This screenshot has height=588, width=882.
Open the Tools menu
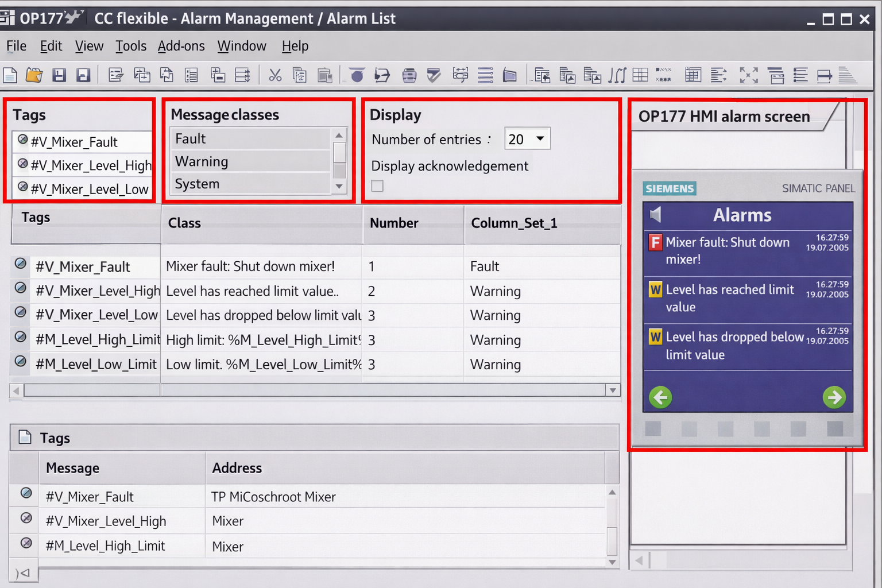130,46
